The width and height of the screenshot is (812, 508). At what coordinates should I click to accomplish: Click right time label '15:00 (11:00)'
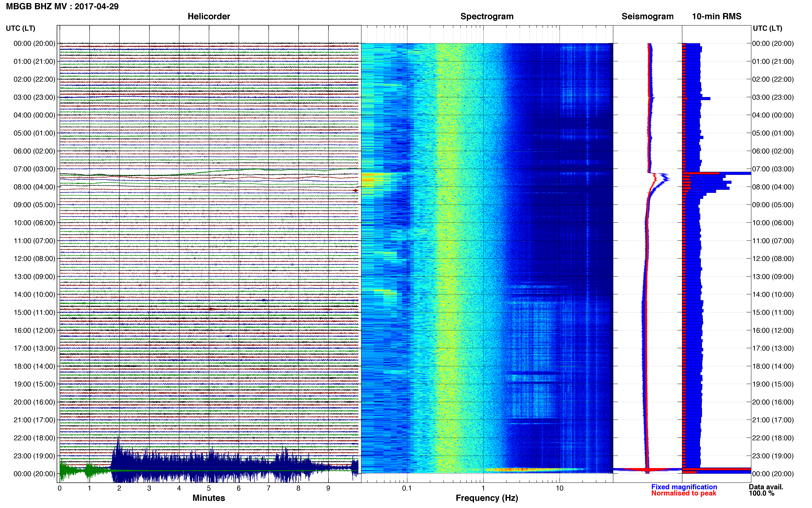click(x=773, y=312)
